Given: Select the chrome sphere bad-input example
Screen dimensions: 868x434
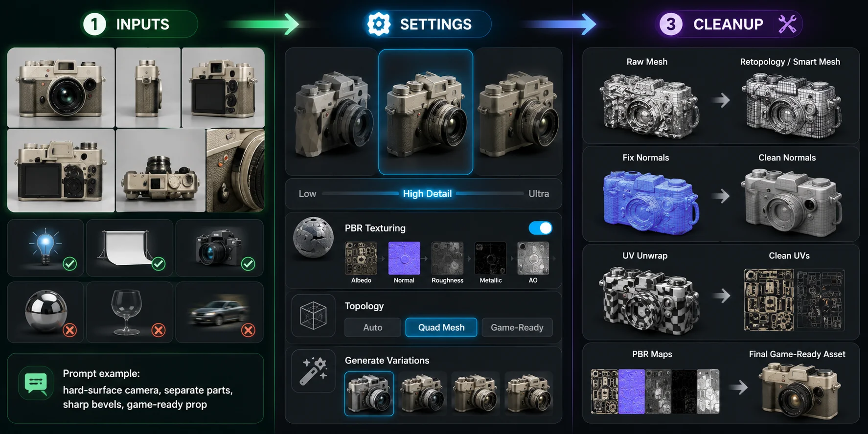Looking at the screenshot, I should point(46,312).
